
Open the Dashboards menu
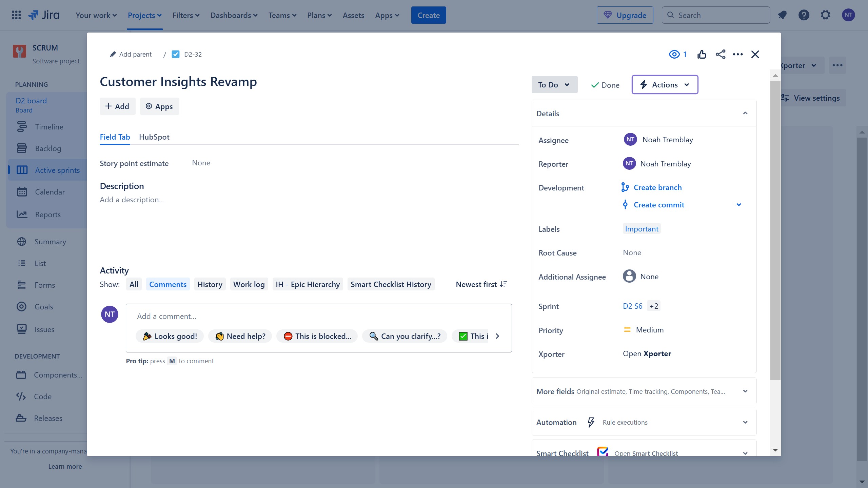click(234, 15)
